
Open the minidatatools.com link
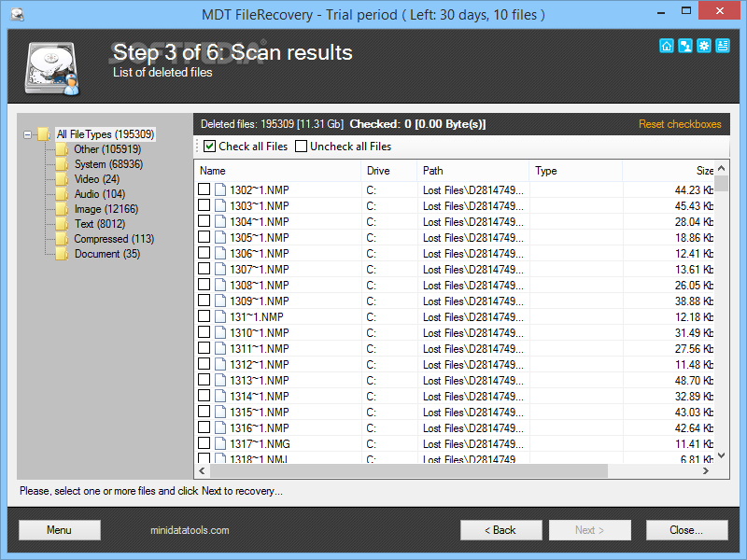pos(190,530)
